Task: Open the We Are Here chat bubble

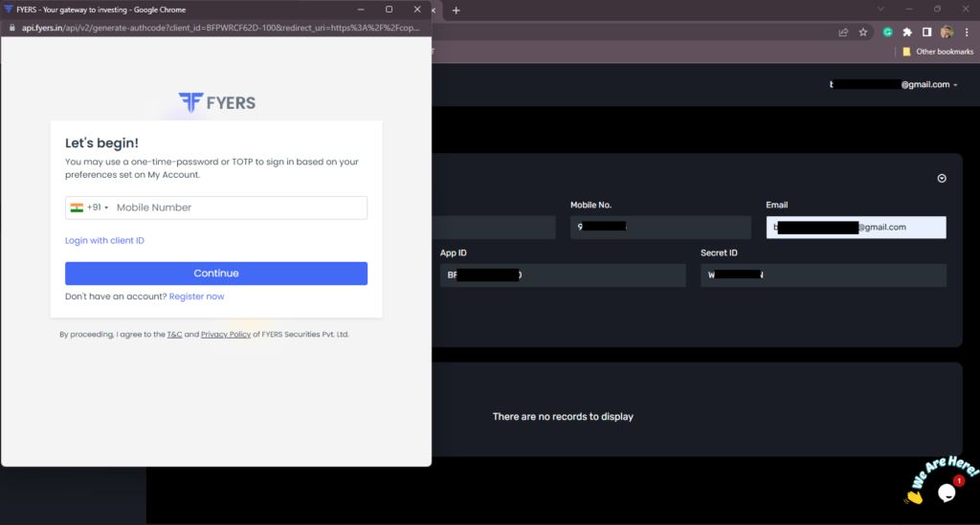Action: pos(947,492)
